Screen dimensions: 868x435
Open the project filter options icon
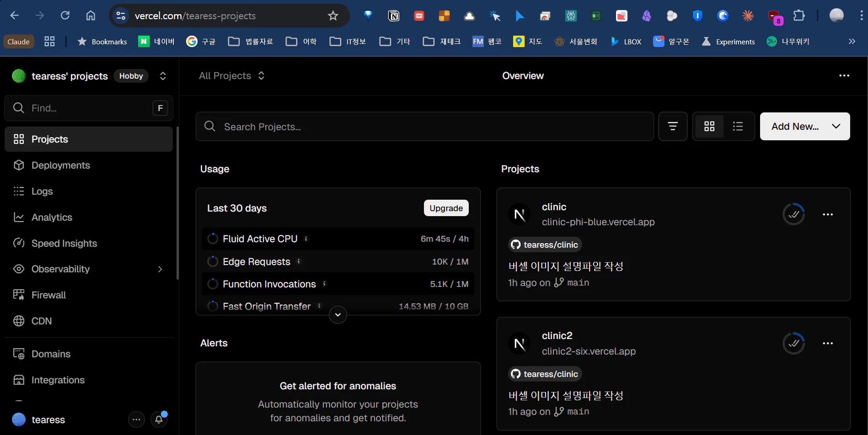click(x=673, y=127)
